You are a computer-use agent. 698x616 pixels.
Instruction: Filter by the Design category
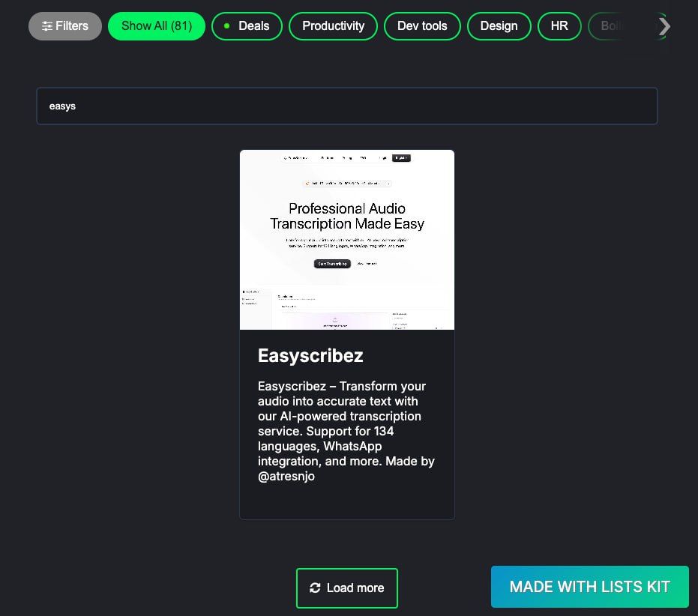[499, 26]
